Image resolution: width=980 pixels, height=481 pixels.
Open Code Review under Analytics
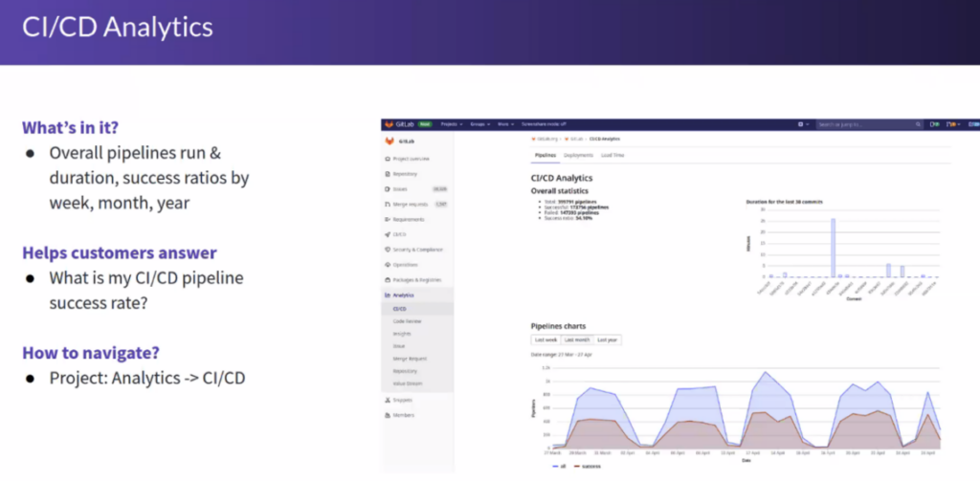[x=408, y=321]
